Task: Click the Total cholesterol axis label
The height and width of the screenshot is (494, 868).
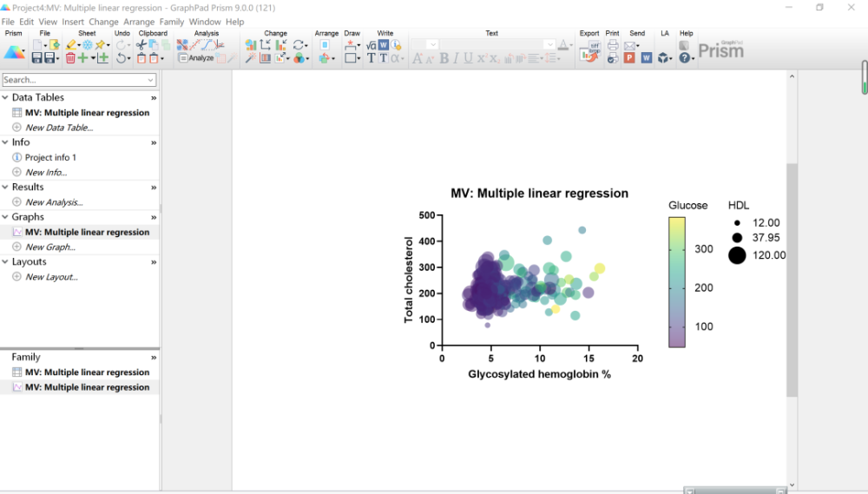Action: pos(409,280)
